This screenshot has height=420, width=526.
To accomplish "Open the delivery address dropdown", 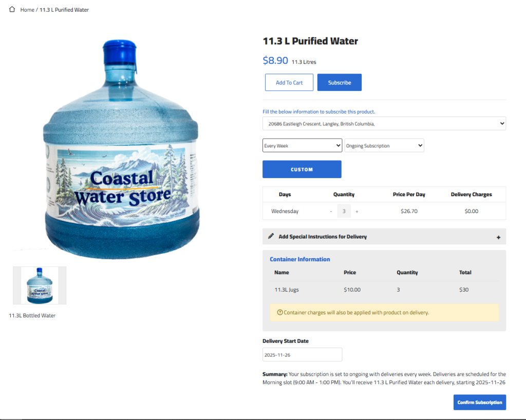I will click(x=384, y=124).
